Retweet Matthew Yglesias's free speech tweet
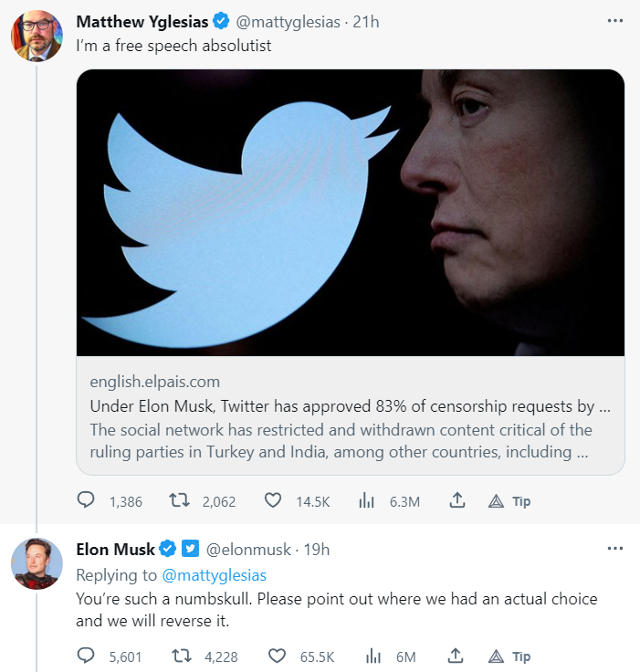 [179, 500]
